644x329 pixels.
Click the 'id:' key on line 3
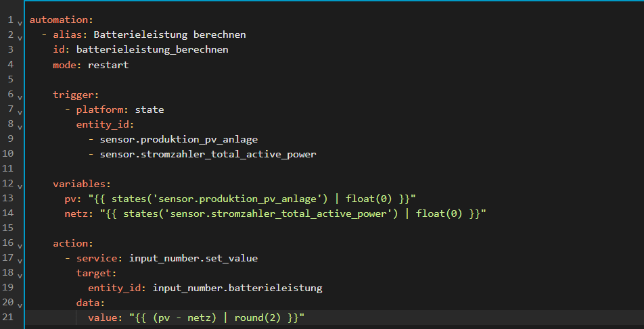point(62,49)
